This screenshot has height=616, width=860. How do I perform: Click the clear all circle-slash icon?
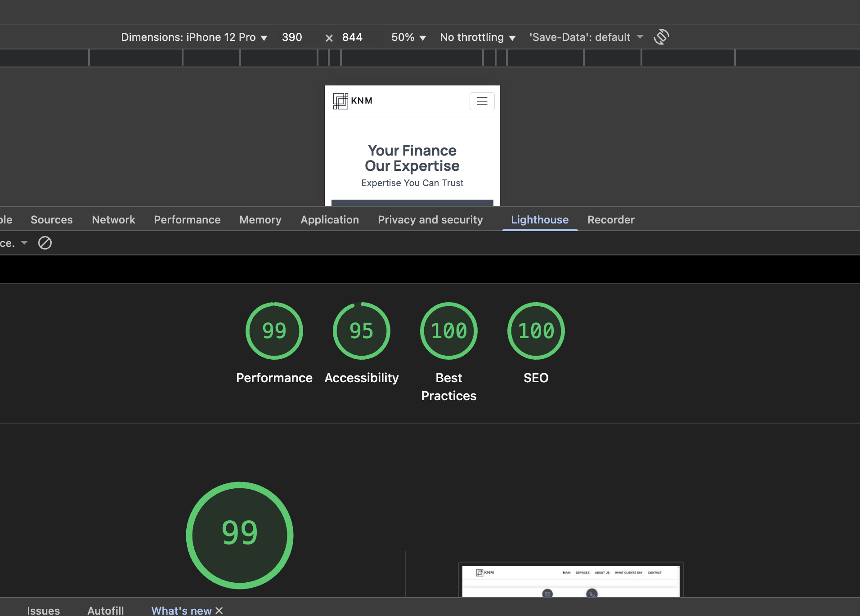[x=45, y=243]
